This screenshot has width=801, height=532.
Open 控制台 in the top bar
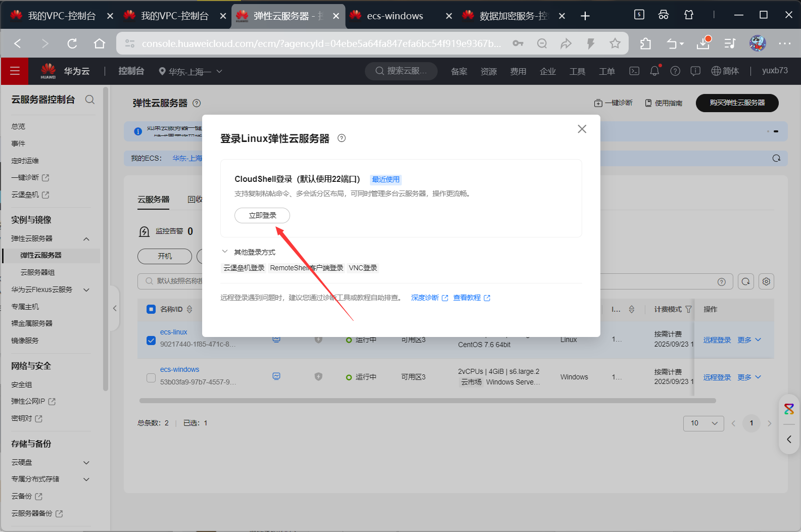(131, 71)
